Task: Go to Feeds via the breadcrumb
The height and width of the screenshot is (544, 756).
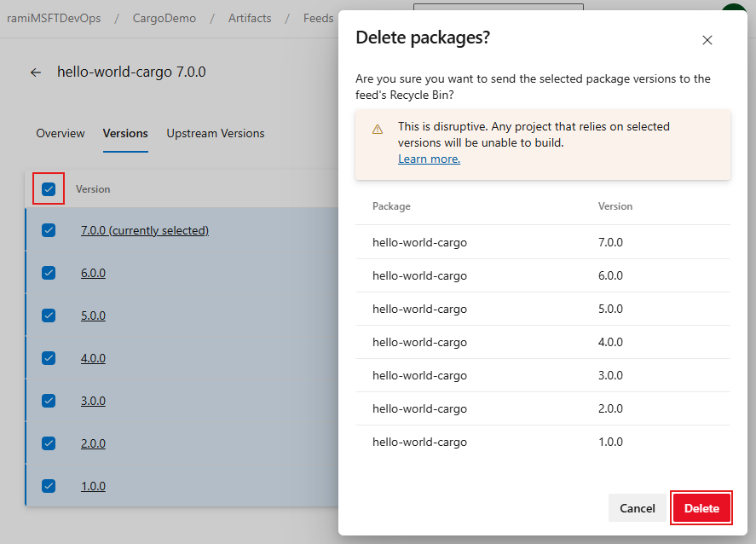Action: [317, 17]
